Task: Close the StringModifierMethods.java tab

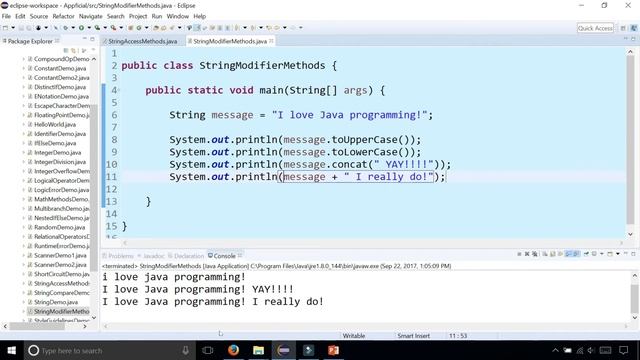Action: pyautogui.click(x=271, y=41)
